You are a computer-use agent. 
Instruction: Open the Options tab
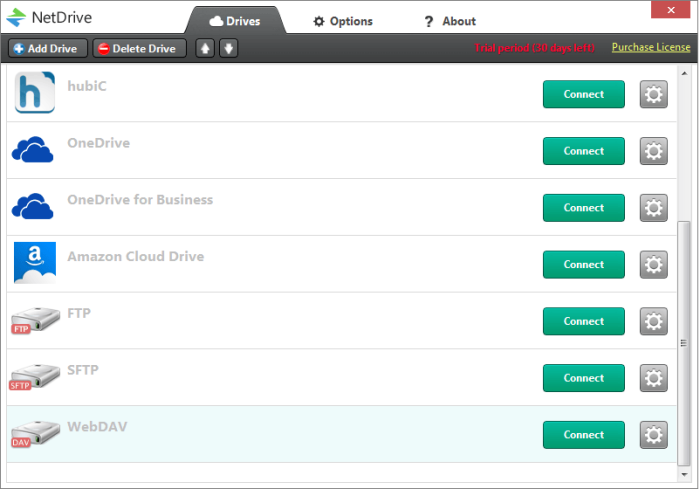[343, 21]
